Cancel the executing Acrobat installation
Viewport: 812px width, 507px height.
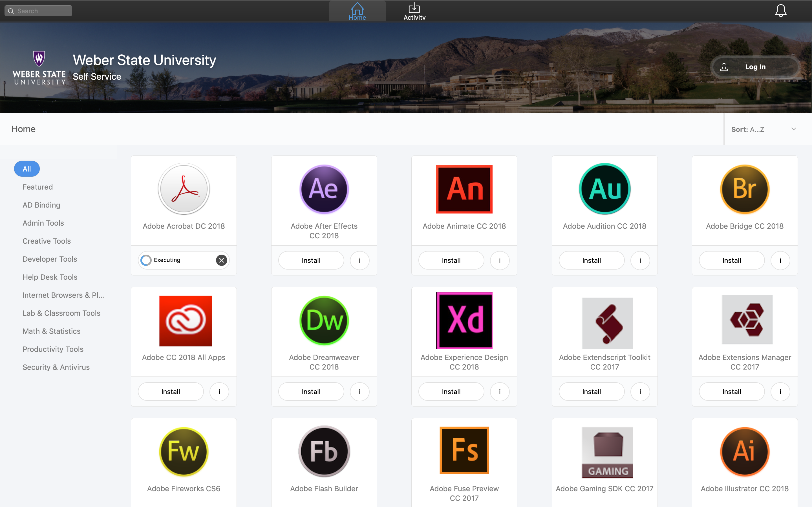coord(221,260)
